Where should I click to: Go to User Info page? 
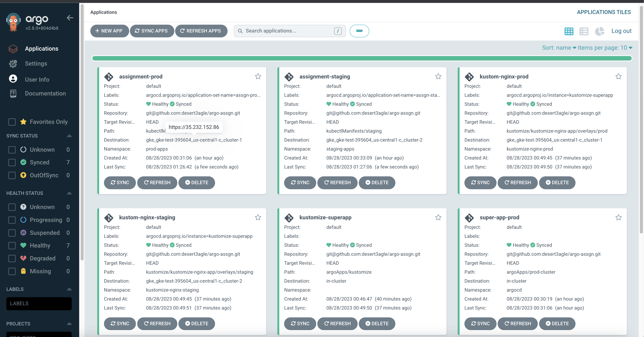[37, 80]
